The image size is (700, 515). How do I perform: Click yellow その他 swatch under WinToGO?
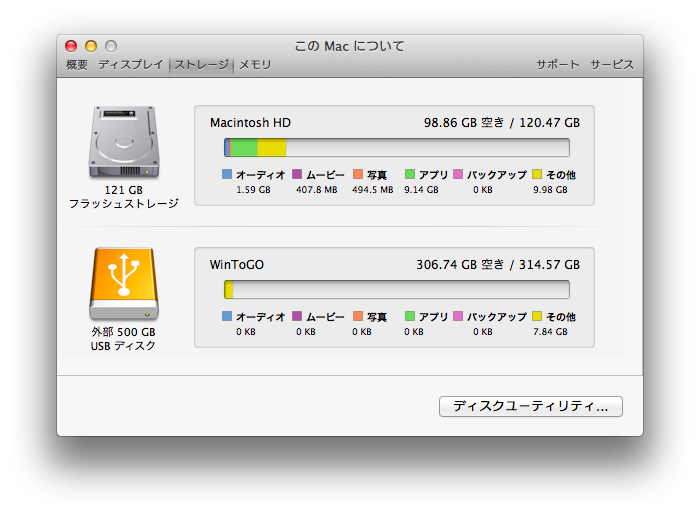(x=537, y=316)
